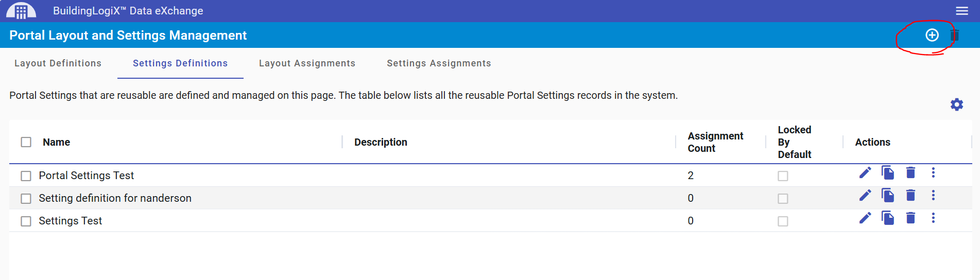
Task: Toggle Locked By Default for Settings Test
Action: pos(783,221)
